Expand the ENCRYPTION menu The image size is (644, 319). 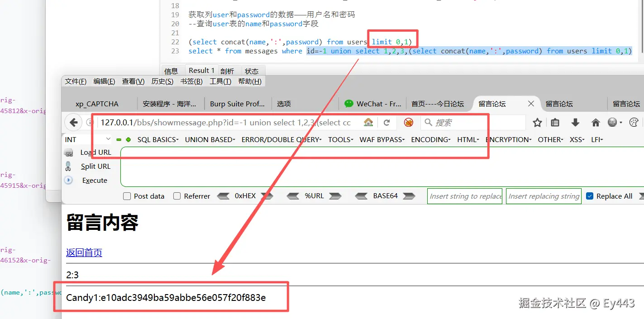(x=509, y=139)
